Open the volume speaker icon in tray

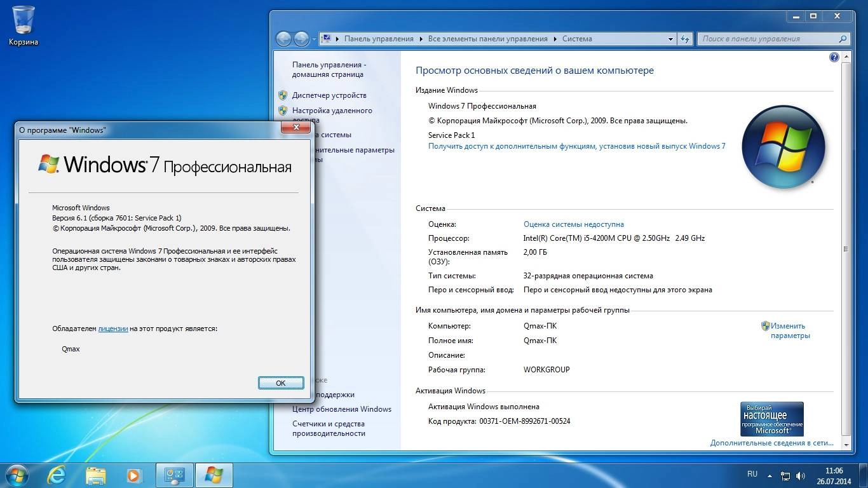(x=801, y=475)
